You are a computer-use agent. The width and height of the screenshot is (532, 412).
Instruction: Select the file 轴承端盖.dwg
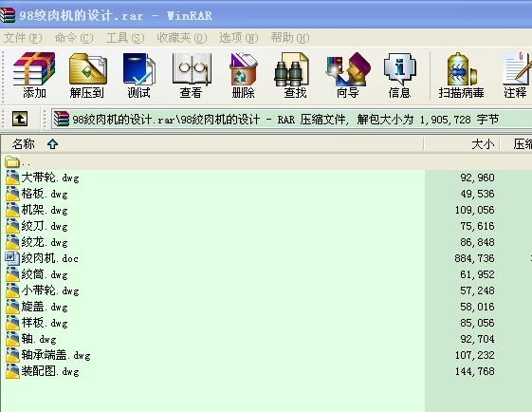(x=56, y=355)
